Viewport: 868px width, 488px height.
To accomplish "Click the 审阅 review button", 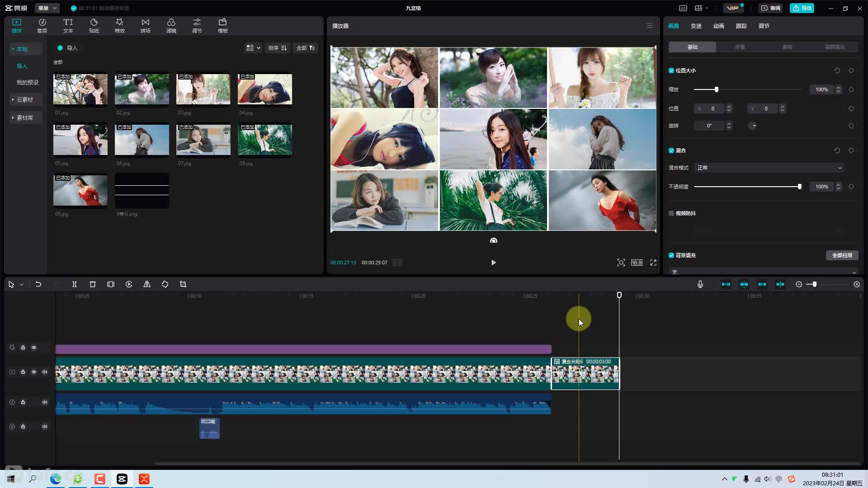I will [x=771, y=8].
